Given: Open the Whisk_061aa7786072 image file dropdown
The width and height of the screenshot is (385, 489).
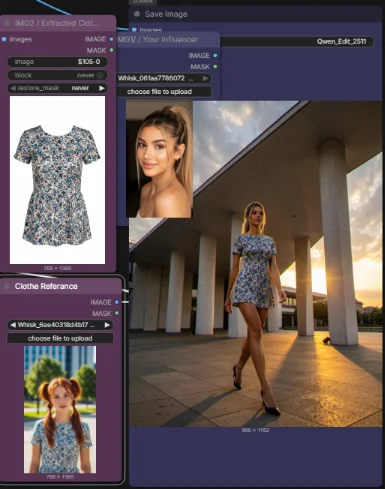Looking at the screenshot, I should pos(164,78).
